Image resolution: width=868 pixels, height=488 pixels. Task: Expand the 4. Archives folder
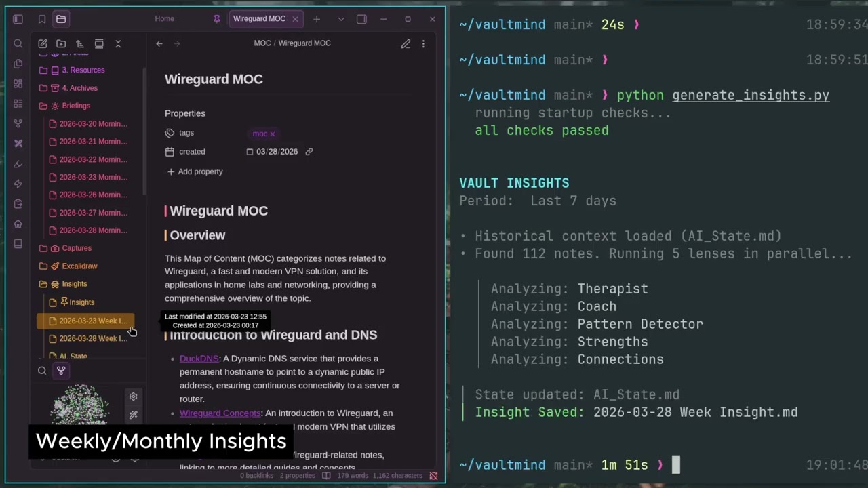[80, 88]
